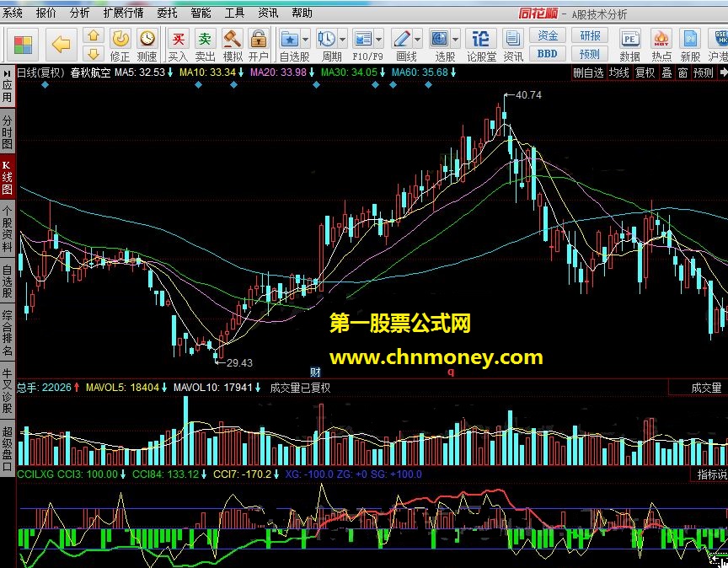Switch to the 个股资料 side tab

[x=7, y=229]
